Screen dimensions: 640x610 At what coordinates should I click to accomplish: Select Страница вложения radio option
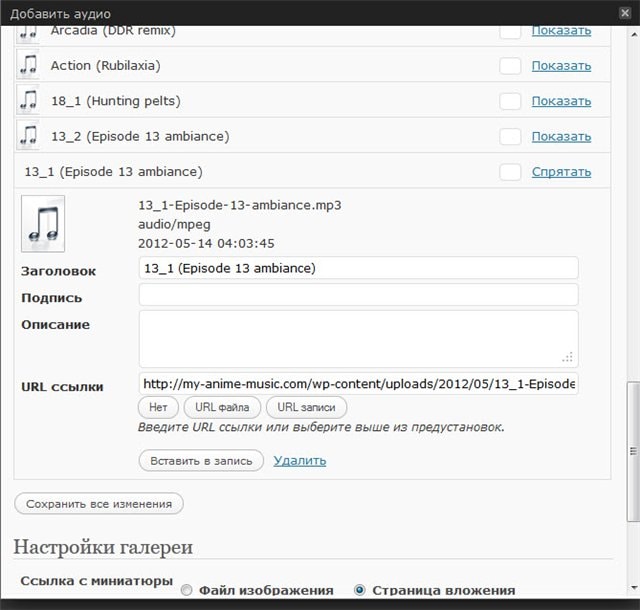(x=359, y=591)
